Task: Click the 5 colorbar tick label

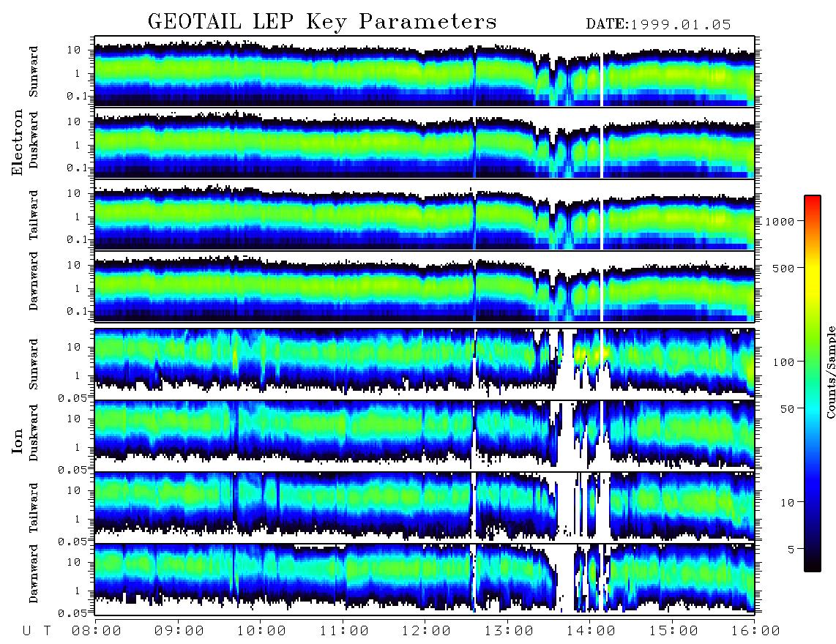Action: click(x=791, y=550)
